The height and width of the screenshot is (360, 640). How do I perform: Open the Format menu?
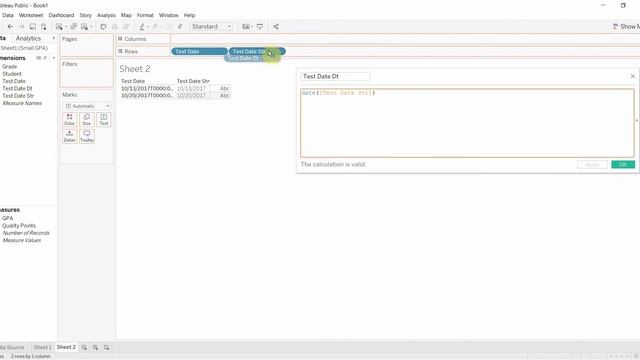145,15
